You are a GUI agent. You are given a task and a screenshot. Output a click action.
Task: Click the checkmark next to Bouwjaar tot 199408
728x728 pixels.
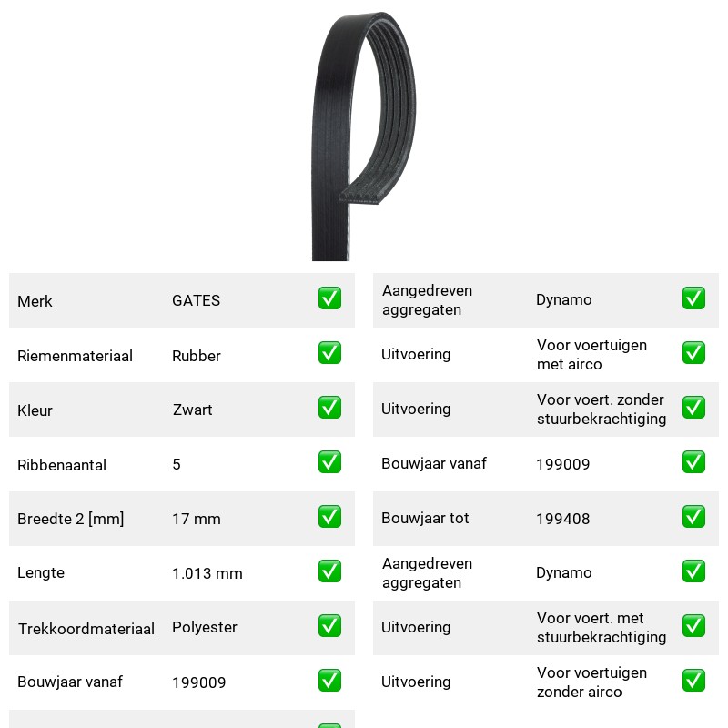click(x=693, y=517)
